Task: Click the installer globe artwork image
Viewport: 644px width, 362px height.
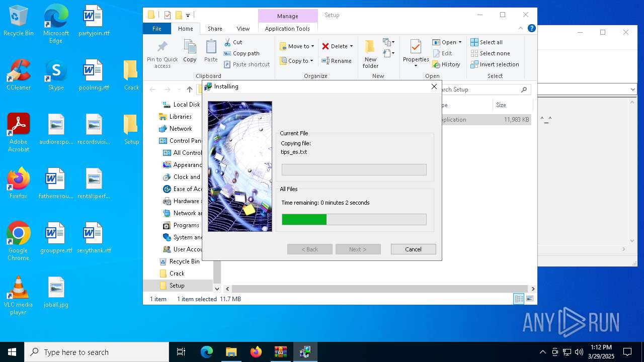Action: 240,166
